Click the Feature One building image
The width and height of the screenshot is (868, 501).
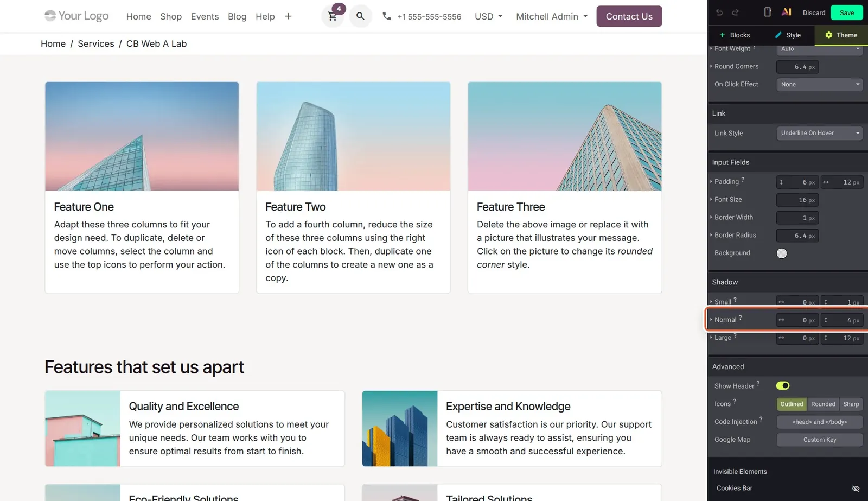(142, 136)
